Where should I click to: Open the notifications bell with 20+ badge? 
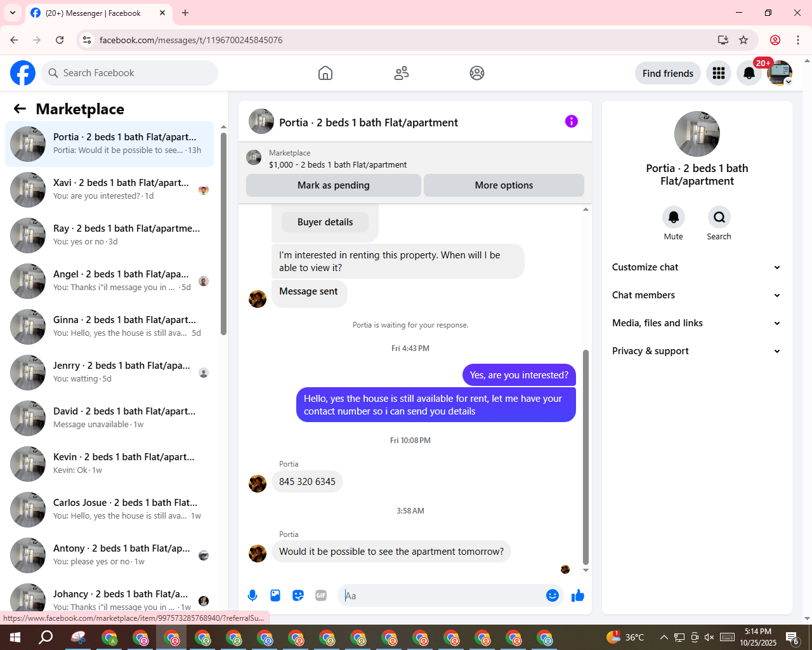[x=749, y=73]
